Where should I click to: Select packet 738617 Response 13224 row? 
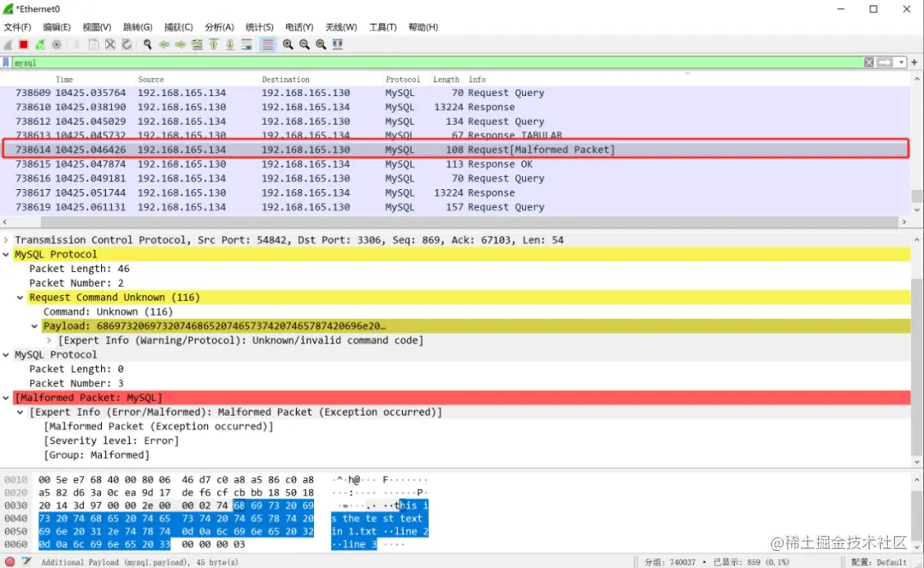click(x=455, y=192)
